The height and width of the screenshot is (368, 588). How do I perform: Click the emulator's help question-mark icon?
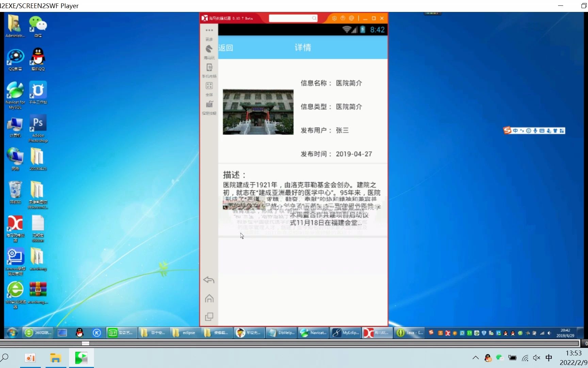pos(343,18)
